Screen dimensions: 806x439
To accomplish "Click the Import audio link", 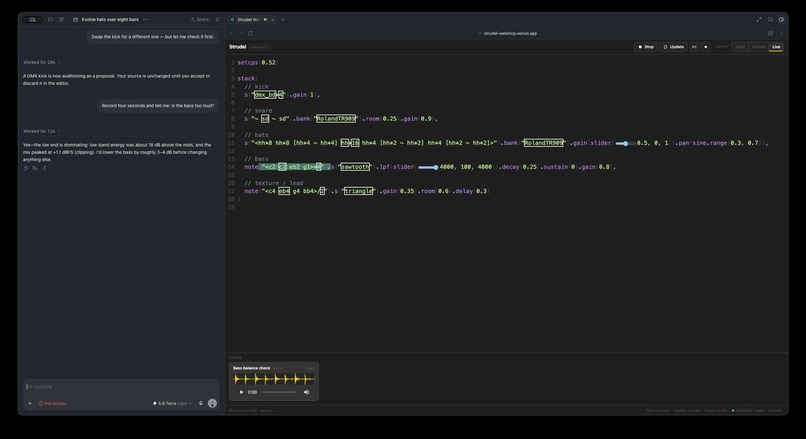I will click(x=716, y=411).
